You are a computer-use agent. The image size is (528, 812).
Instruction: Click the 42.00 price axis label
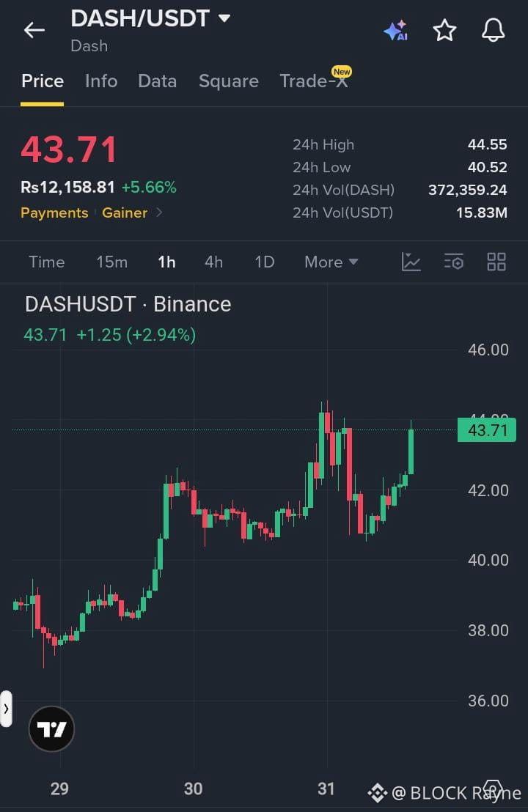pos(488,490)
